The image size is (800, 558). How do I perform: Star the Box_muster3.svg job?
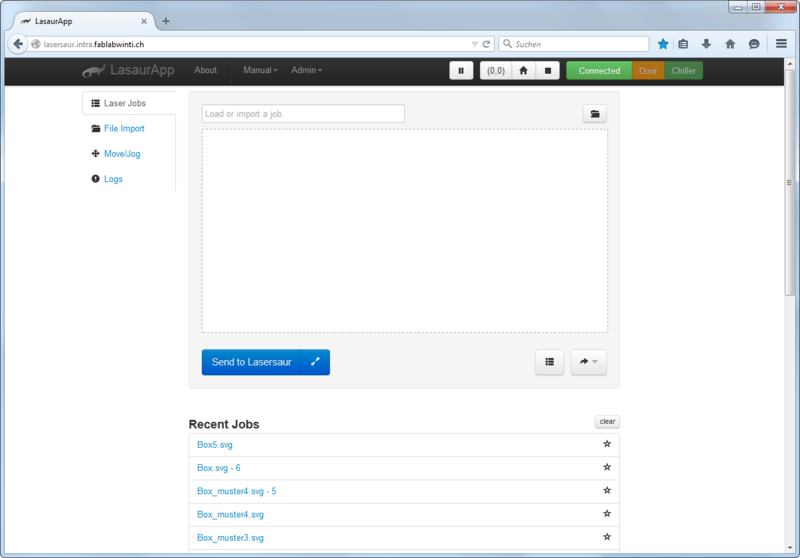pyautogui.click(x=607, y=537)
